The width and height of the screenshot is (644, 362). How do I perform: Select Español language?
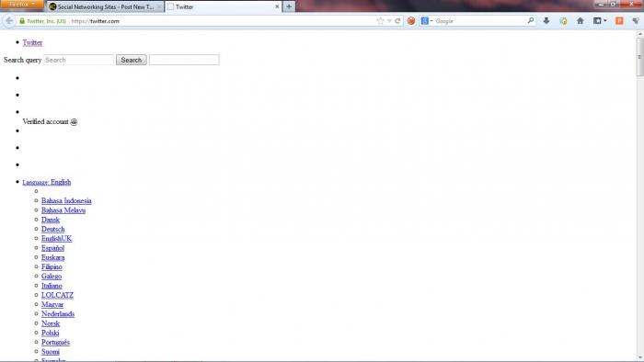point(52,248)
